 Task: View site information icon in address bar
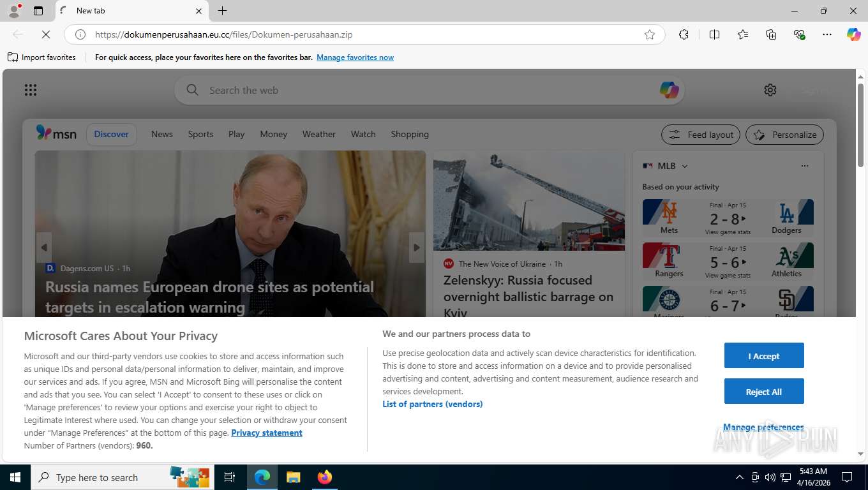click(x=80, y=34)
